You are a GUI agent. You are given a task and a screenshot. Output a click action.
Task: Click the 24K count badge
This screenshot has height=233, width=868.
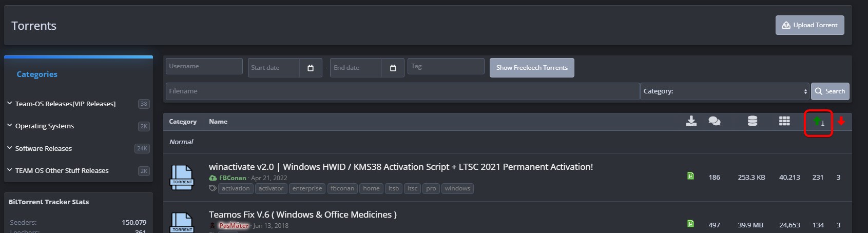(142, 148)
